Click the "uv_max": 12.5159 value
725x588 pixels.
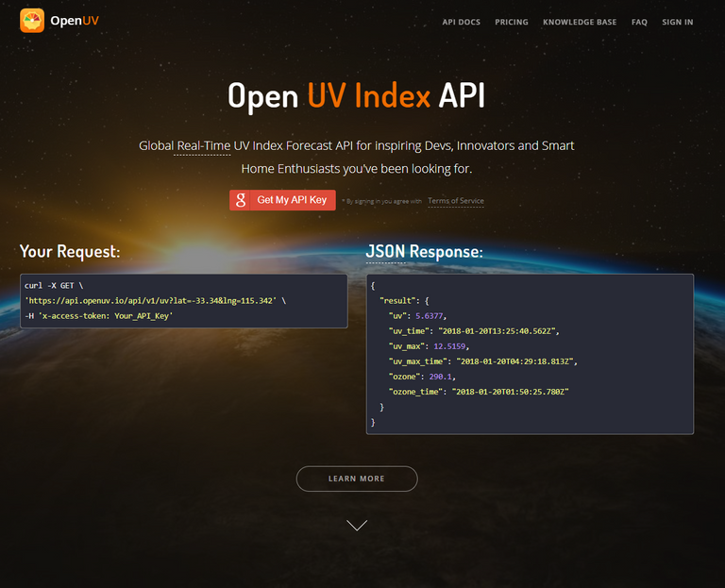tap(449, 346)
